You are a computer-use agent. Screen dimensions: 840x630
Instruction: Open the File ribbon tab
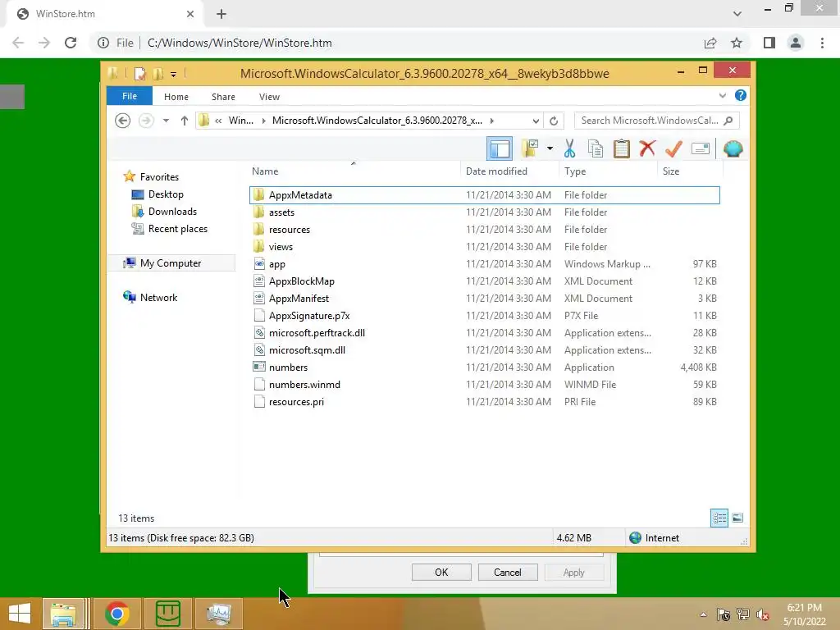129,96
